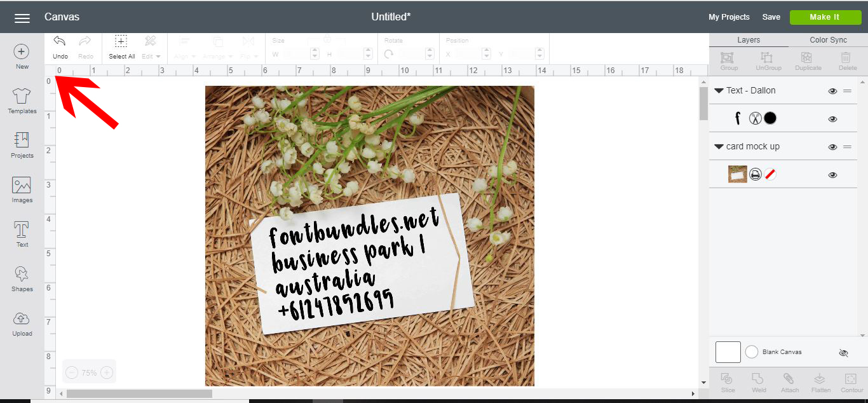This screenshot has height=403, width=868.
Task: Select the Text - Dallon layer name
Action: [x=750, y=90]
